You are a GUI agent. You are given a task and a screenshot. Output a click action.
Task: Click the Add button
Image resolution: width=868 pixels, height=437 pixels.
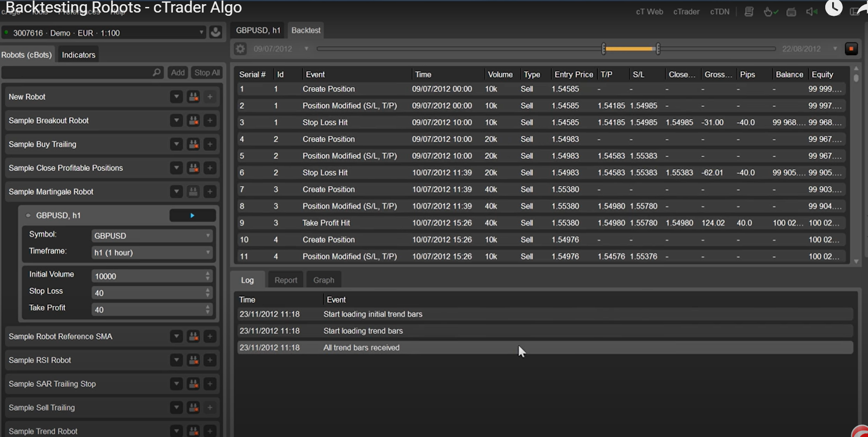[x=178, y=72]
